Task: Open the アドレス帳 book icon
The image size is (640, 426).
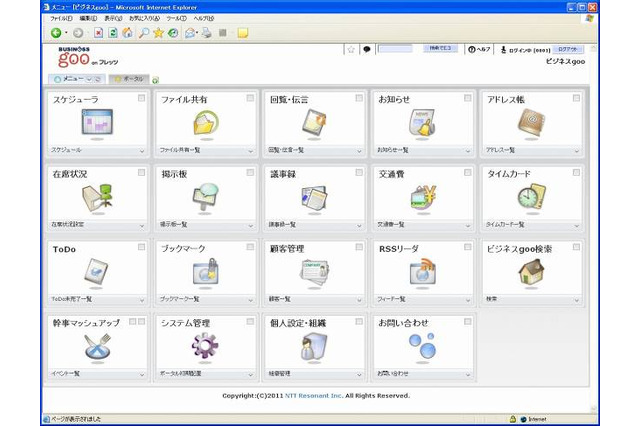Action: click(531, 122)
